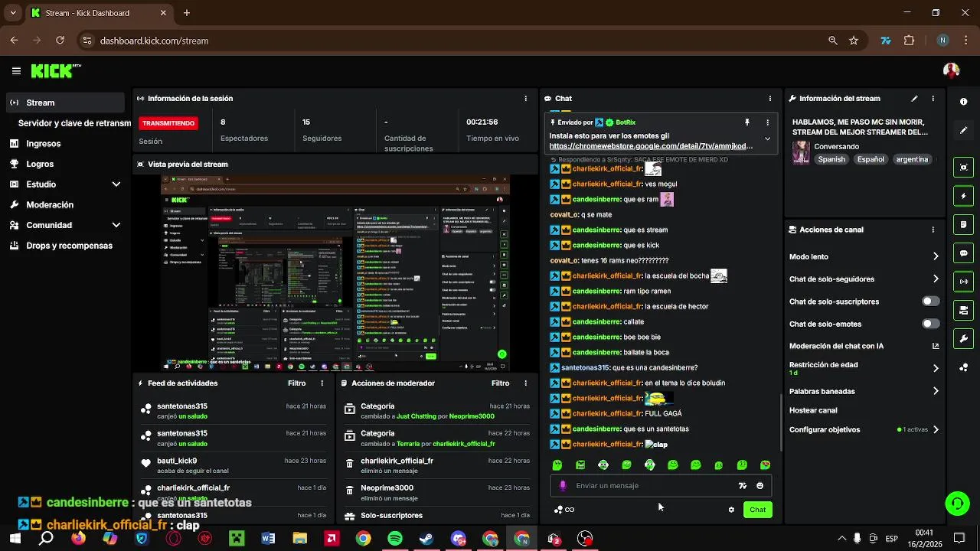Toggle the lightning bolt widget icon in the right rail
Image resolution: width=980 pixels, height=551 pixels.
(x=963, y=196)
